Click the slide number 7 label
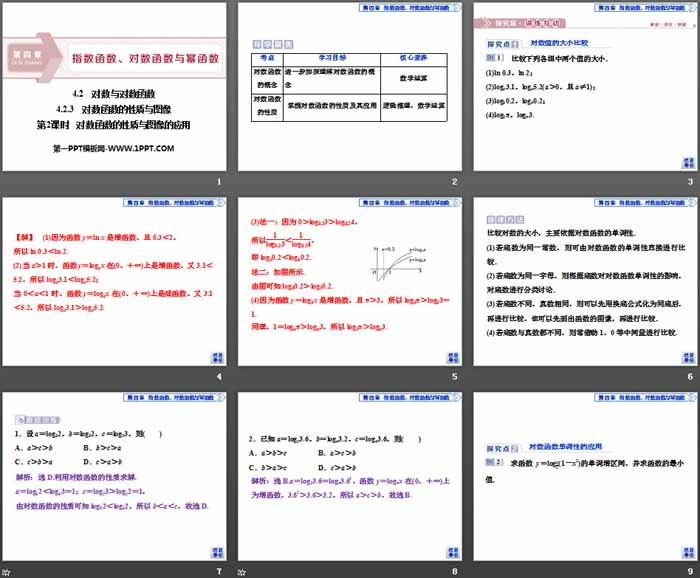The height and width of the screenshot is (578, 700). [x=219, y=571]
